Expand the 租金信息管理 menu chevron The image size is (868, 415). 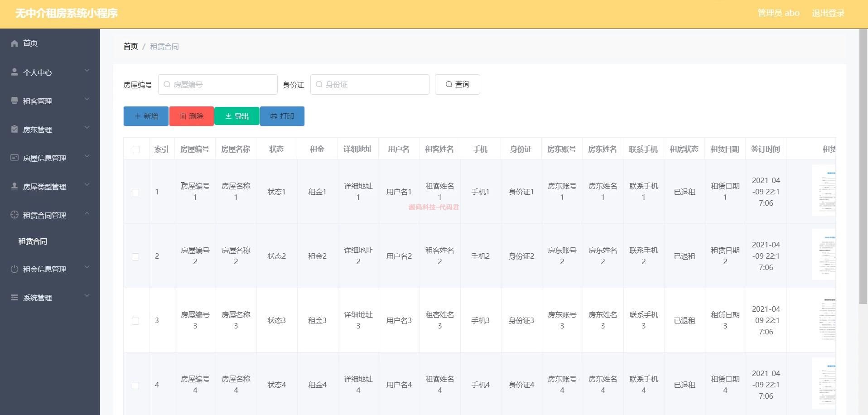[87, 267]
